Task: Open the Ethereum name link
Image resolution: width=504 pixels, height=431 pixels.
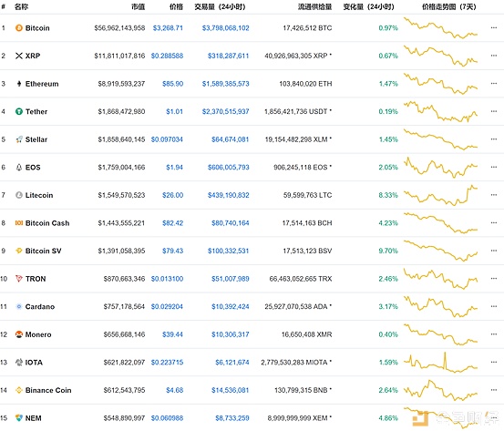Action: click(42, 84)
